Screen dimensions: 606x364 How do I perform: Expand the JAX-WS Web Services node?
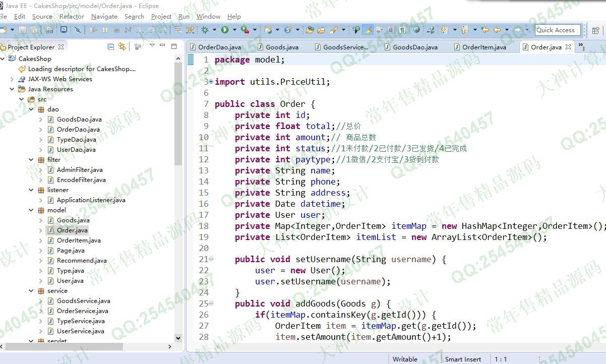(x=12, y=79)
